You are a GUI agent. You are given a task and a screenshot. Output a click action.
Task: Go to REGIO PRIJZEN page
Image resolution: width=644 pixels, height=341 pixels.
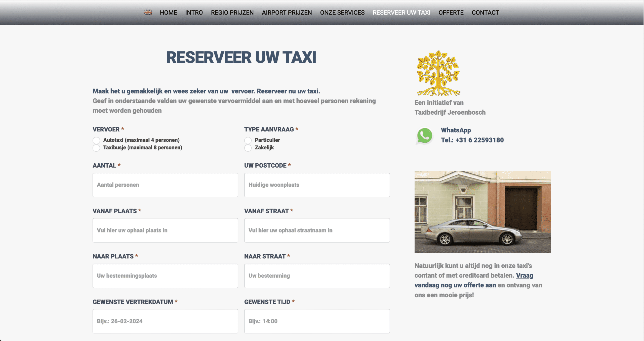tap(232, 13)
